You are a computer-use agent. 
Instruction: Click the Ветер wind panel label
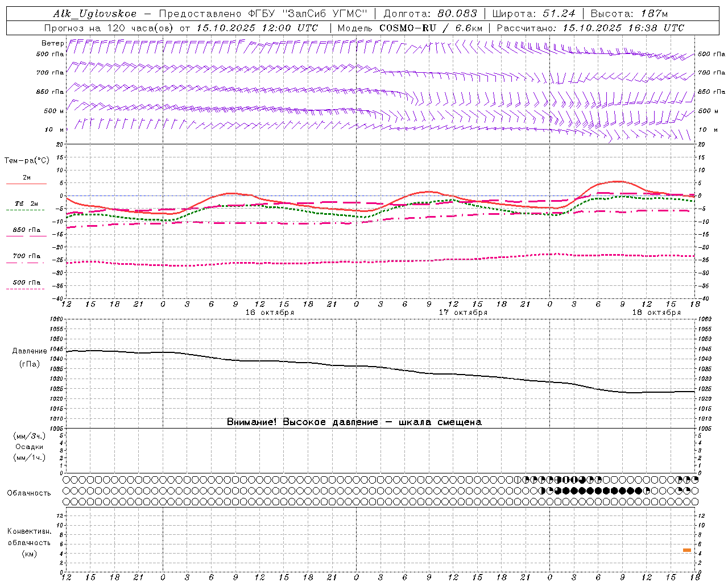pyautogui.click(x=52, y=43)
